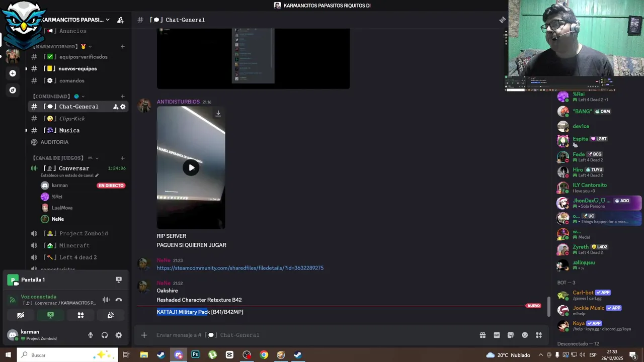This screenshot has width=644, height=362.
Task: Stop streaming Pantalla 1 icon
Action: click(x=119, y=280)
